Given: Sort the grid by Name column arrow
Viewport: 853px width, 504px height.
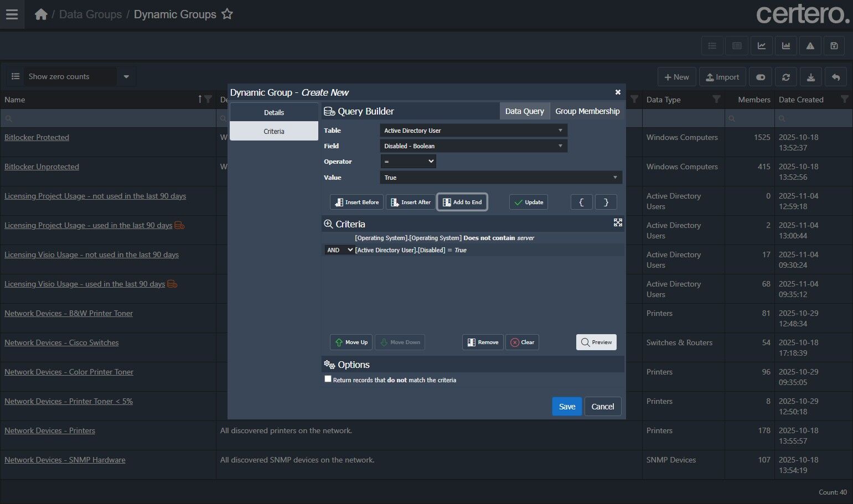Looking at the screenshot, I should pos(200,100).
